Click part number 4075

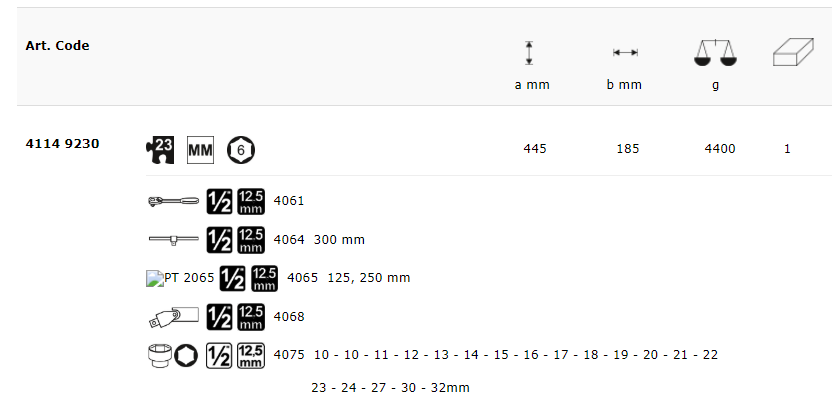pyautogui.click(x=288, y=355)
